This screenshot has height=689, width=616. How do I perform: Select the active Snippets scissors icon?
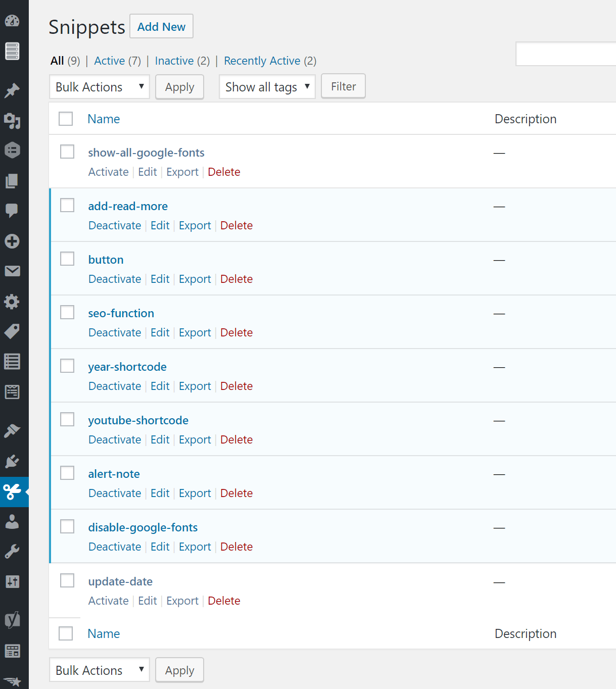[13, 492]
